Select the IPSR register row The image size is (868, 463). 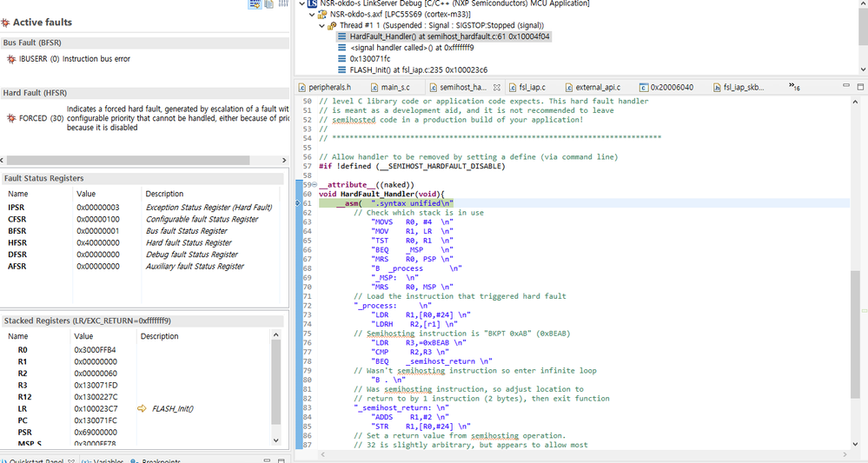(141, 208)
